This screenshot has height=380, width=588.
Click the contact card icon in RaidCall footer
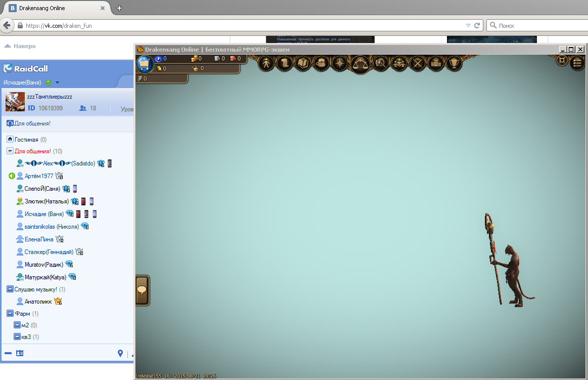point(20,353)
